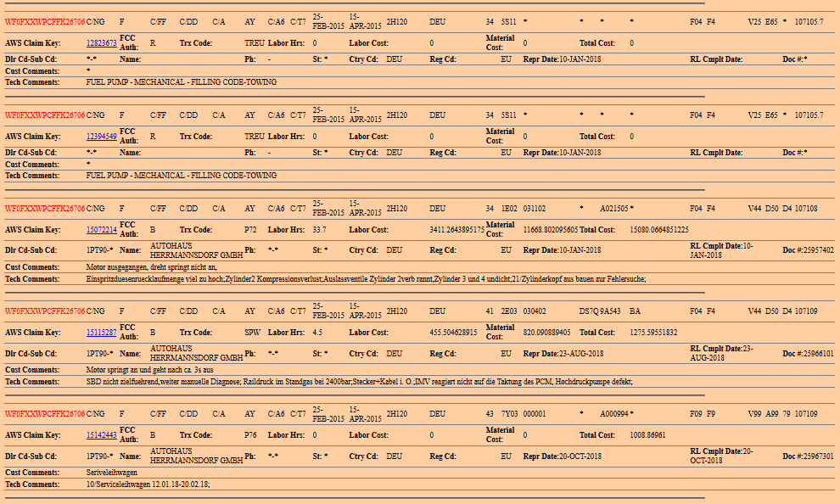Click the labor hours value 33.7

(320, 229)
